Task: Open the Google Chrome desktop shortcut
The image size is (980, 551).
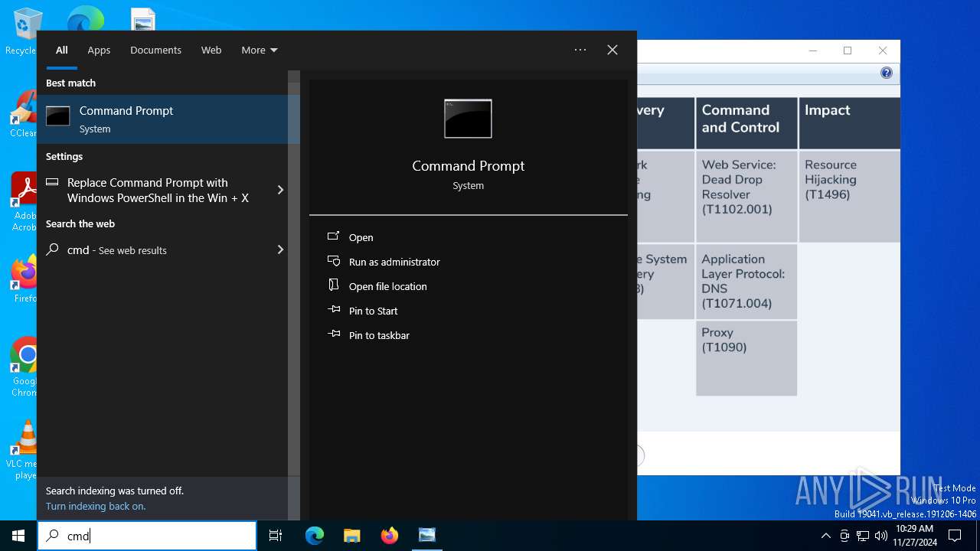Action: tap(24, 366)
